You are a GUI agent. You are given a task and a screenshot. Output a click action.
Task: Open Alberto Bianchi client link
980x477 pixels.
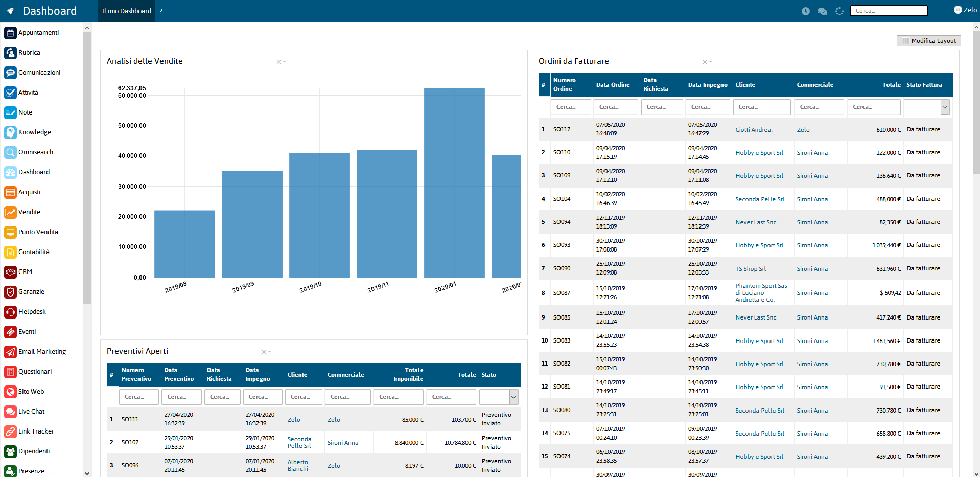(298, 466)
